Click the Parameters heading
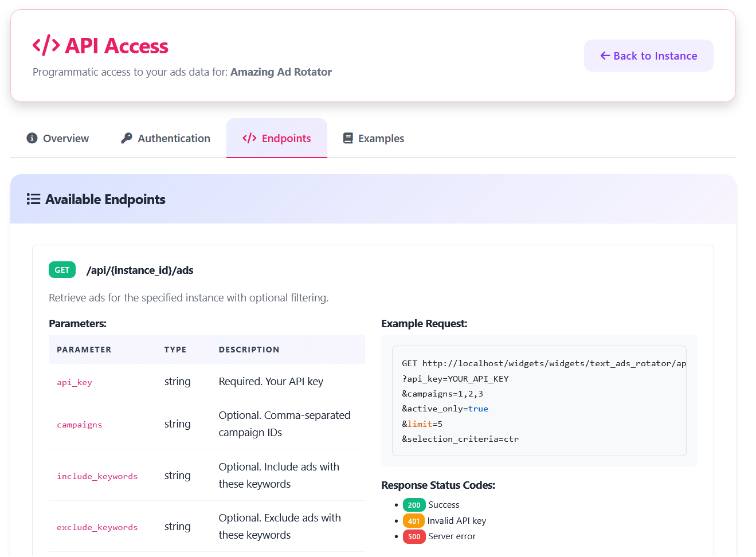 [x=77, y=324]
